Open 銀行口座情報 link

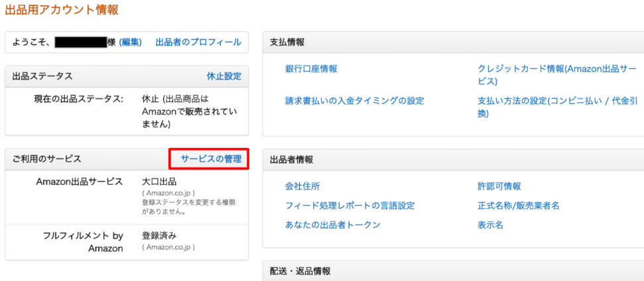[311, 69]
